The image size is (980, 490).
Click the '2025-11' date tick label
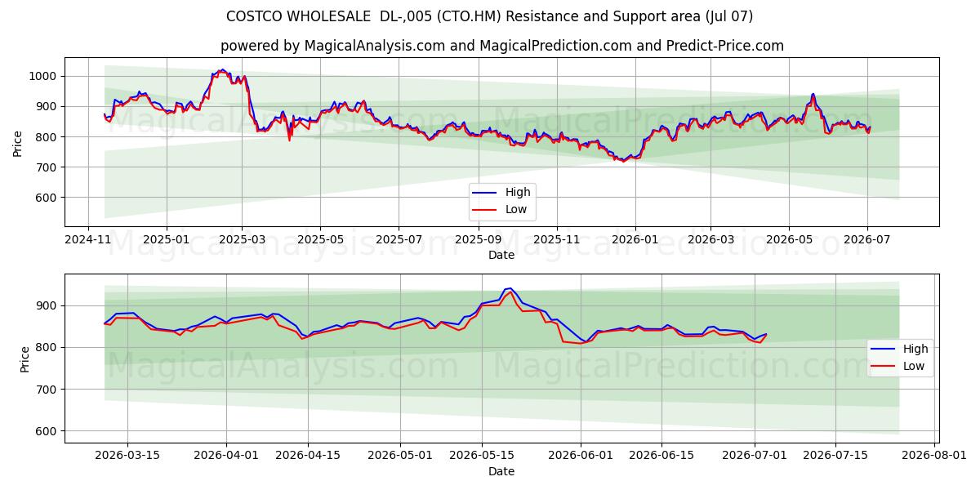coord(556,239)
